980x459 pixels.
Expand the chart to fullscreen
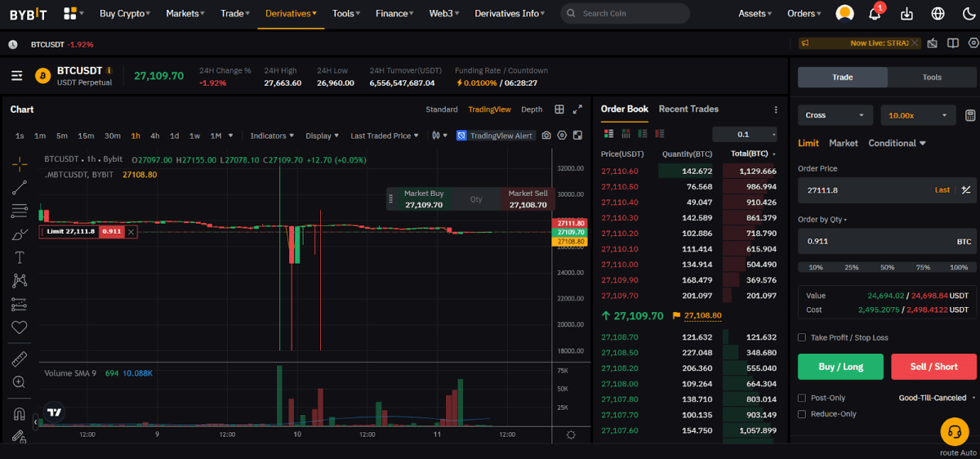[x=577, y=109]
